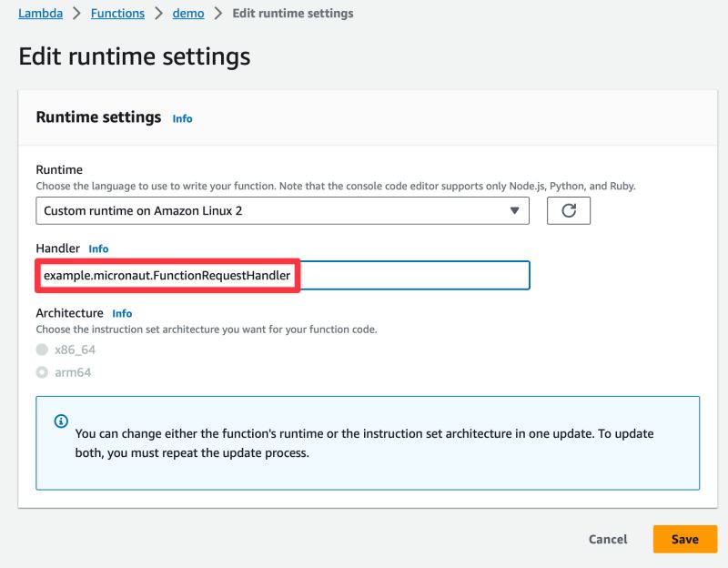Open the Functions list via breadcrumb
Viewport: 728px width, 568px height.
coord(119,13)
